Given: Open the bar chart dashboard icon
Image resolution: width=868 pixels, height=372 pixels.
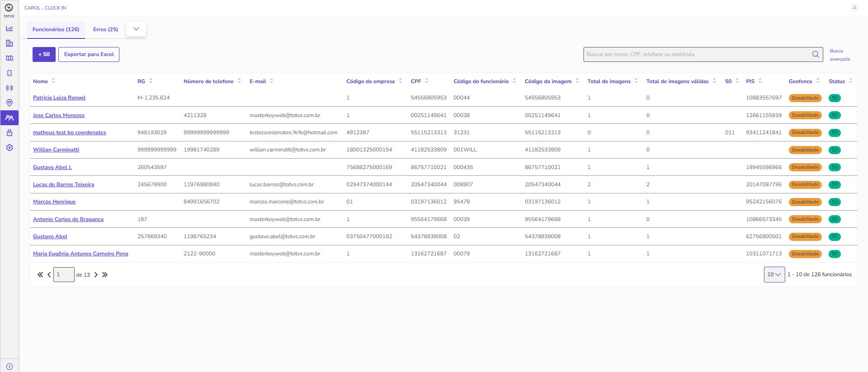Looking at the screenshot, I should point(9,28).
